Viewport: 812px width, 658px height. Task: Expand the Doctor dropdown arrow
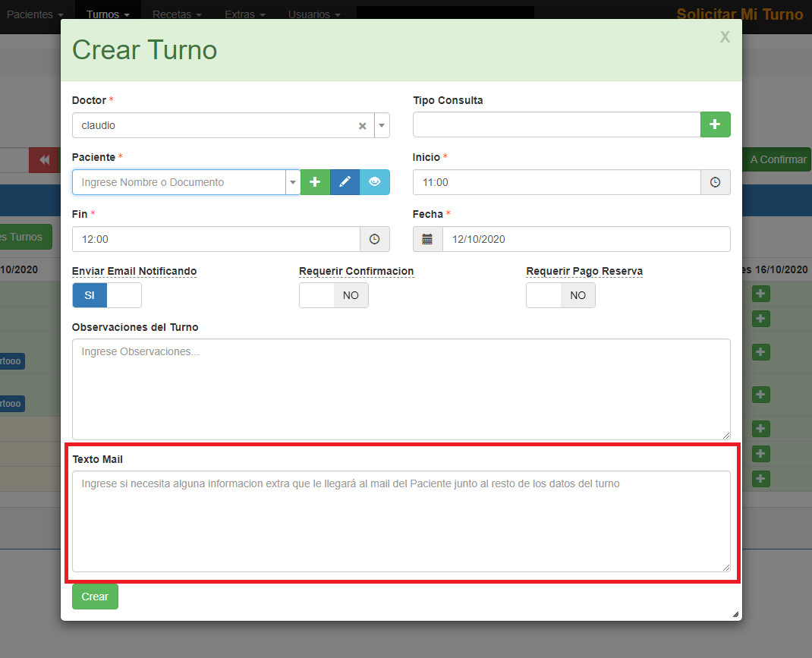(382, 126)
